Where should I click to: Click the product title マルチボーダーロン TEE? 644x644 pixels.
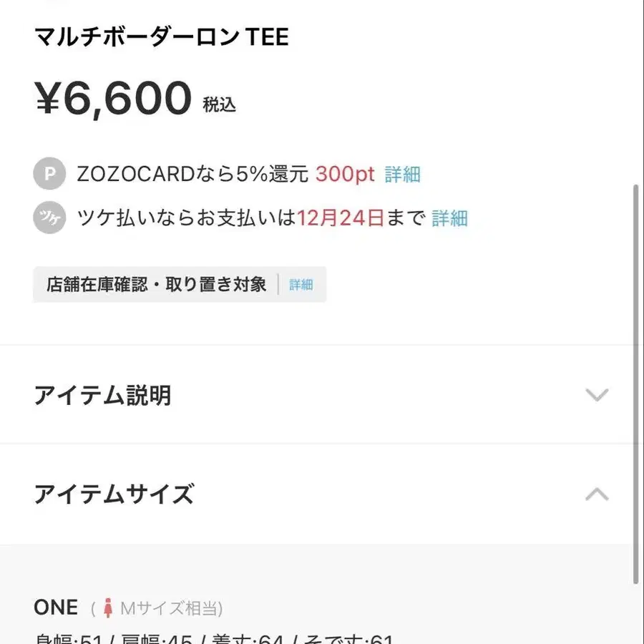pyautogui.click(x=162, y=37)
